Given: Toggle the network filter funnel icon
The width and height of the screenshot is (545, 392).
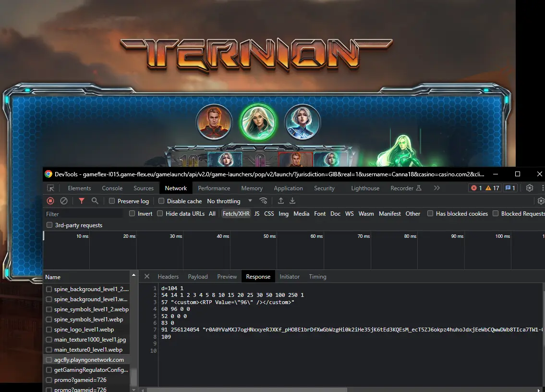Looking at the screenshot, I should (81, 201).
